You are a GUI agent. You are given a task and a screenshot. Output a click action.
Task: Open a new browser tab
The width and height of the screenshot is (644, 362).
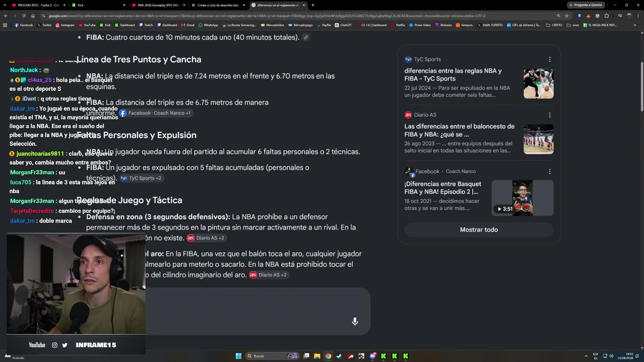313,5
